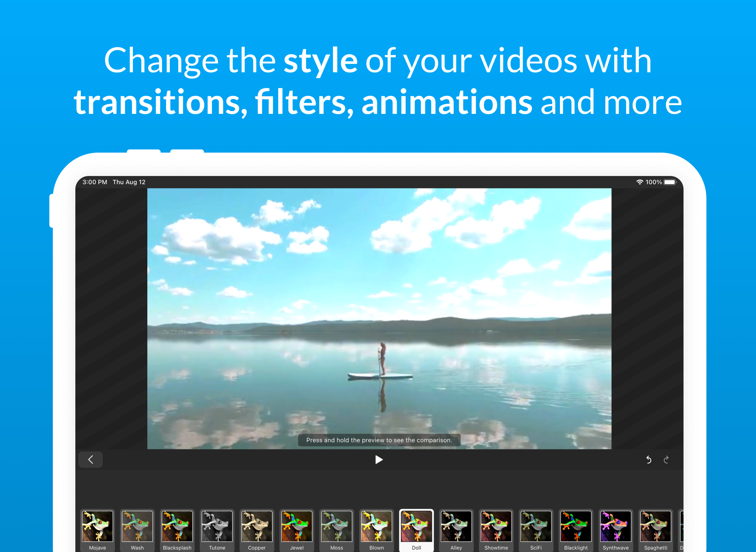Screen dimensions: 756x552
Task: Click the redo arrow icon
Action: click(666, 459)
